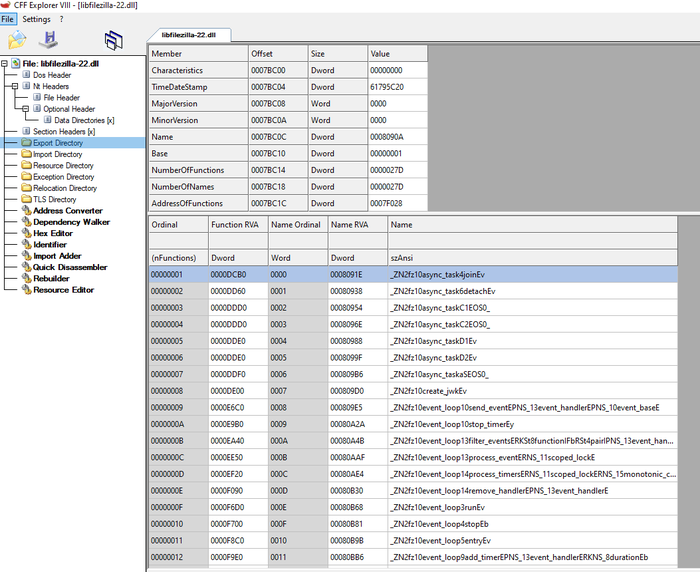Click the Member column header
The image size is (700, 572).
[198, 54]
